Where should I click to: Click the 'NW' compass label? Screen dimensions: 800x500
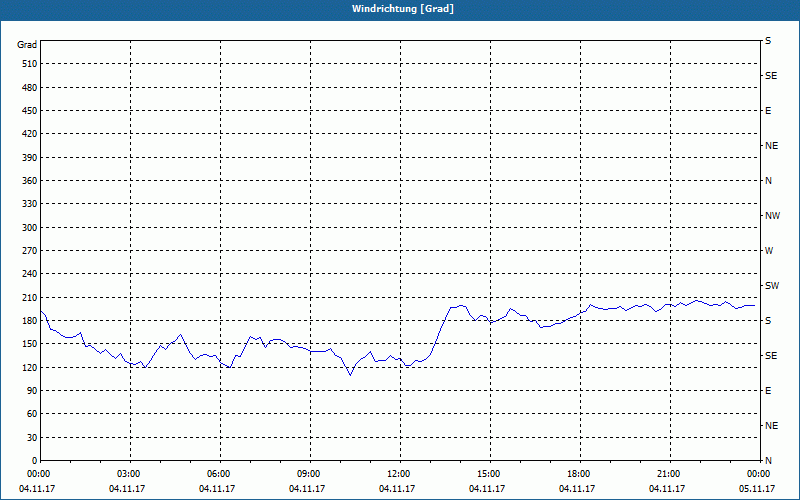pos(772,216)
